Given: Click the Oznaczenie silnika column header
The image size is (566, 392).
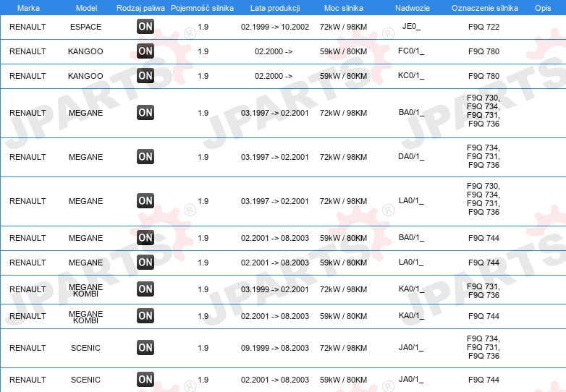Looking at the screenshot, I should pyautogui.click(x=485, y=8).
